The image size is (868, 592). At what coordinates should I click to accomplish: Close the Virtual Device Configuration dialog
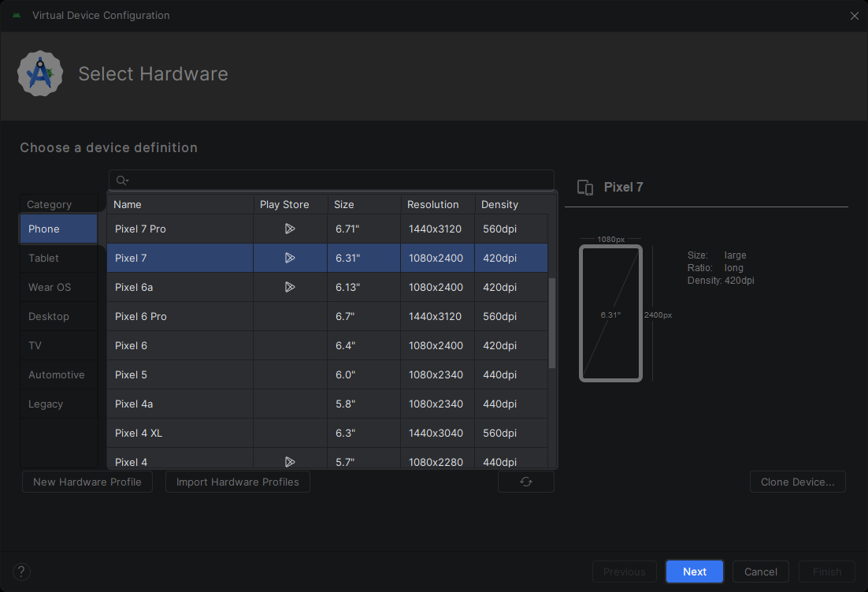(x=854, y=16)
